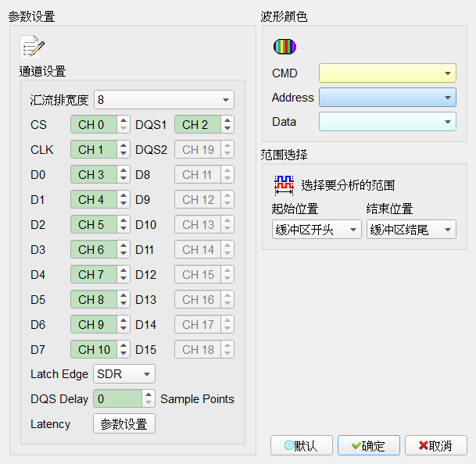Click the Latency 参数设置 button

coord(124,423)
